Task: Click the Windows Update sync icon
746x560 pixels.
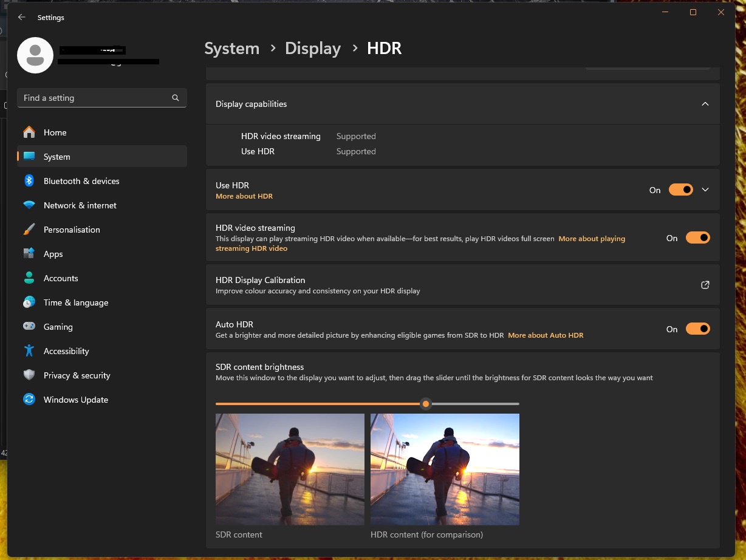Action: 29,400
